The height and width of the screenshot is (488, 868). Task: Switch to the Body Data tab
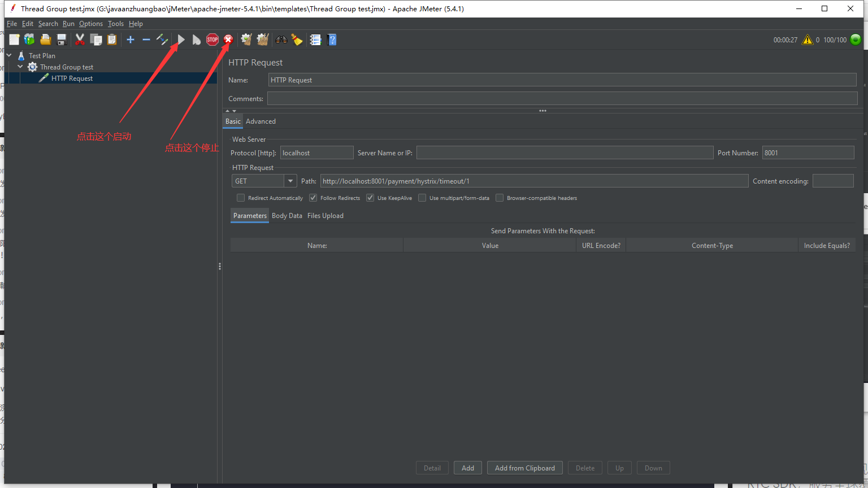[x=287, y=216]
